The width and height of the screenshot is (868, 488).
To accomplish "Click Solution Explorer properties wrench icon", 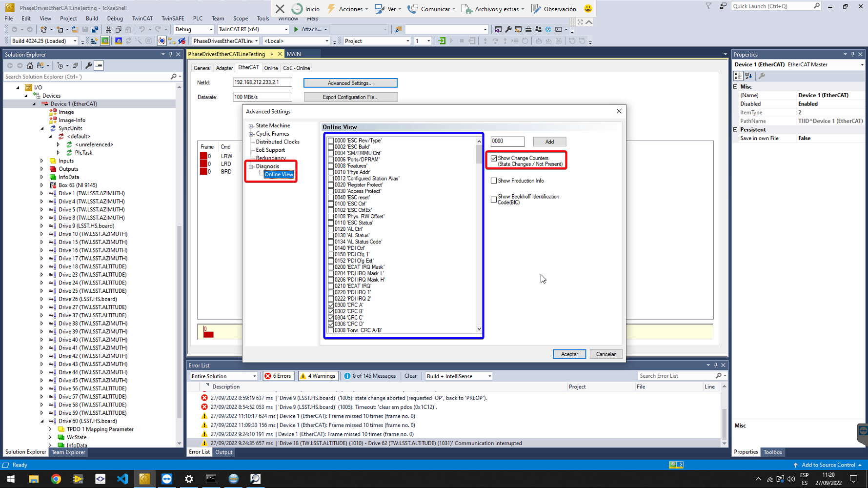I will pyautogui.click(x=88, y=65).
